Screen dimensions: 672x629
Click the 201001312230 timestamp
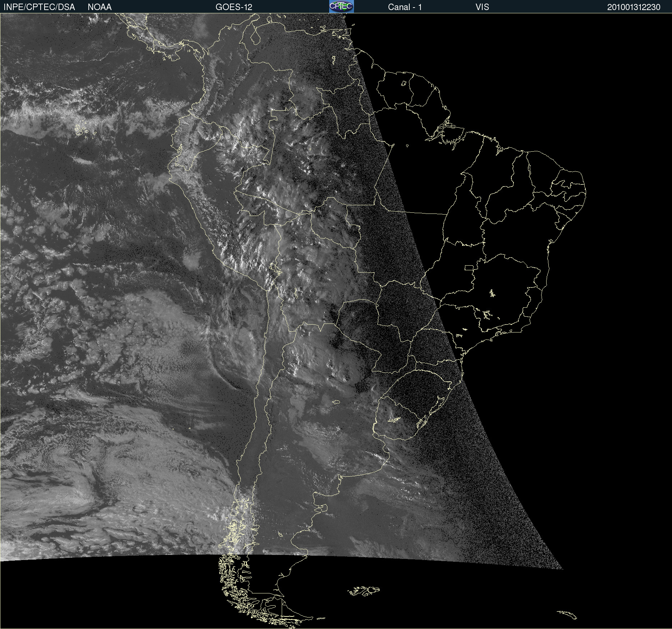634,7
